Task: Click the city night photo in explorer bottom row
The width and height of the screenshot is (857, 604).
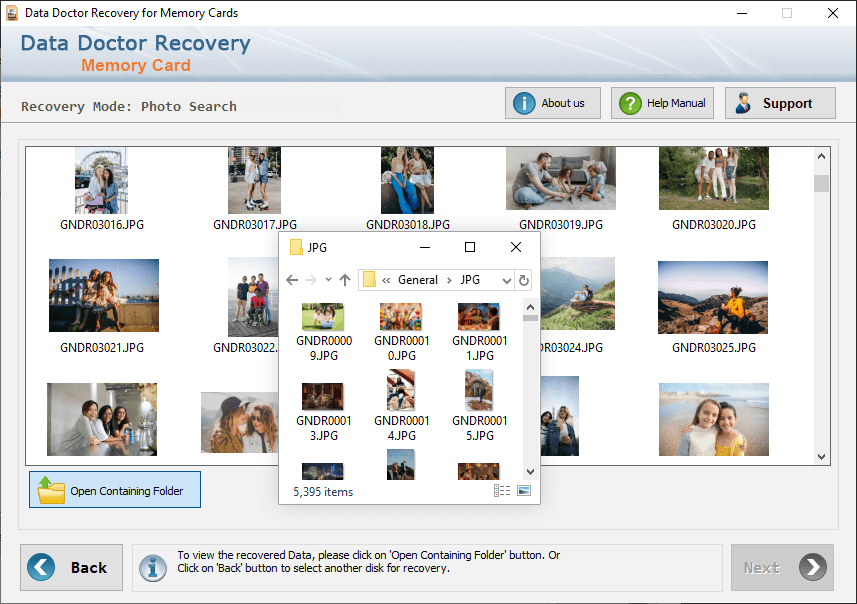Action: [x=322, y=471]
